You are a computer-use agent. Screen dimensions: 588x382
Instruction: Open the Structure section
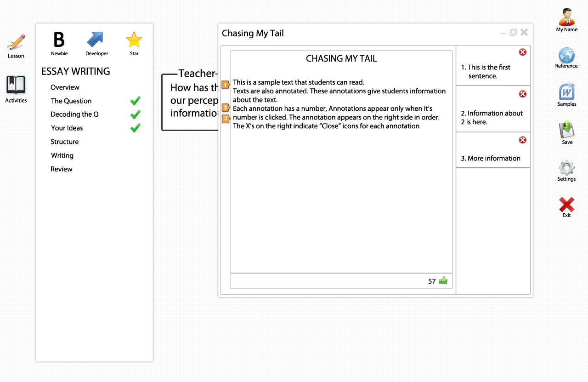coord(64,142)
